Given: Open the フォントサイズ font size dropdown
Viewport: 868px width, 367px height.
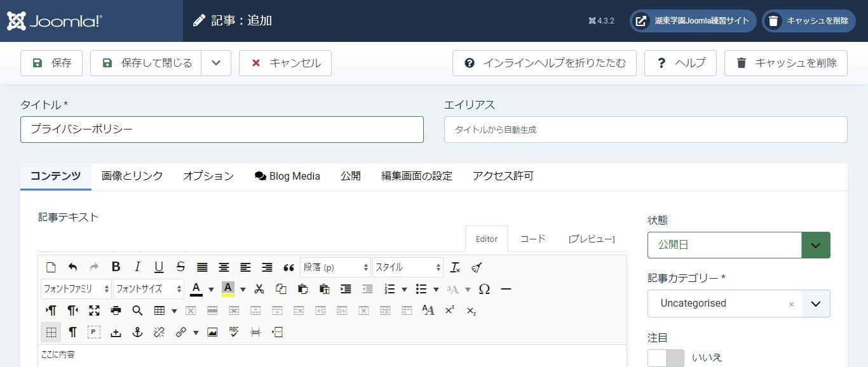Looking at the screenshot, I should (149, 289).
